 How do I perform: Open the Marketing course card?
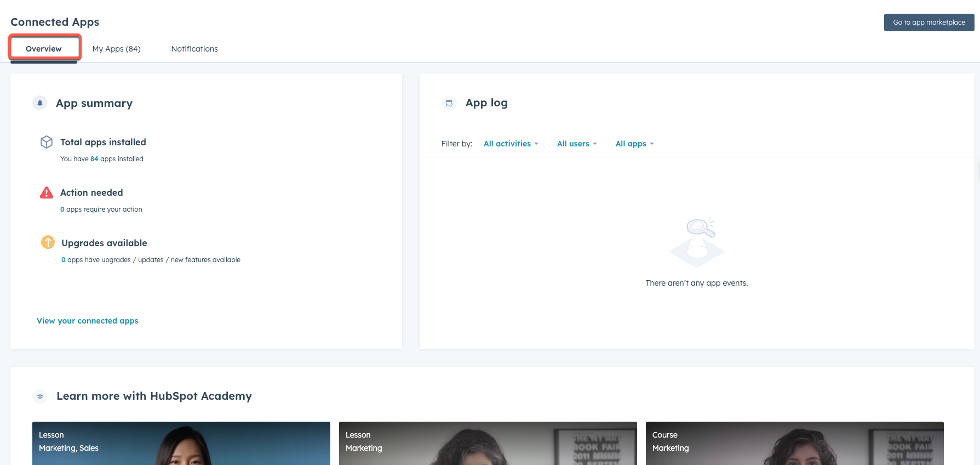pyautogui.click(x=795, y=443)
